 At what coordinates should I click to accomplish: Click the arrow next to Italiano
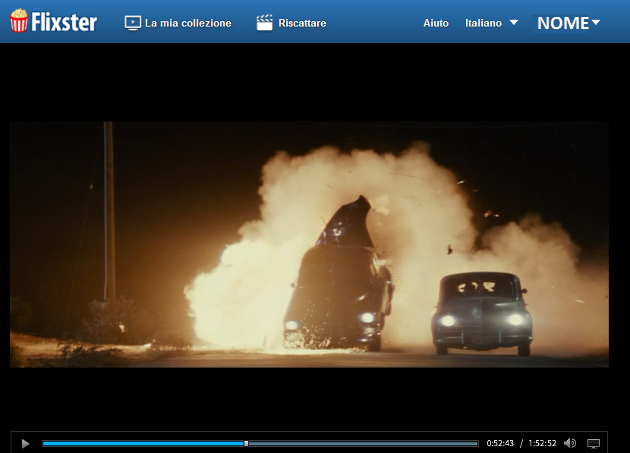pos(513,23)
